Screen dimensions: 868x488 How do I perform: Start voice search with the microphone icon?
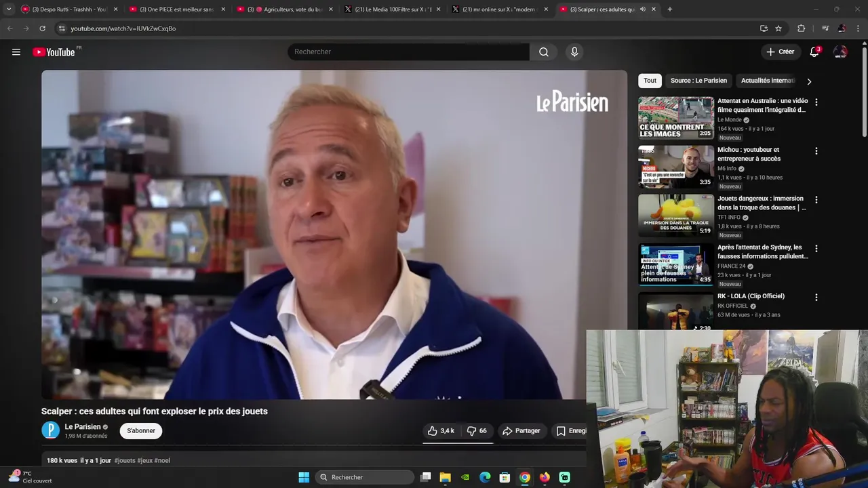574,52
